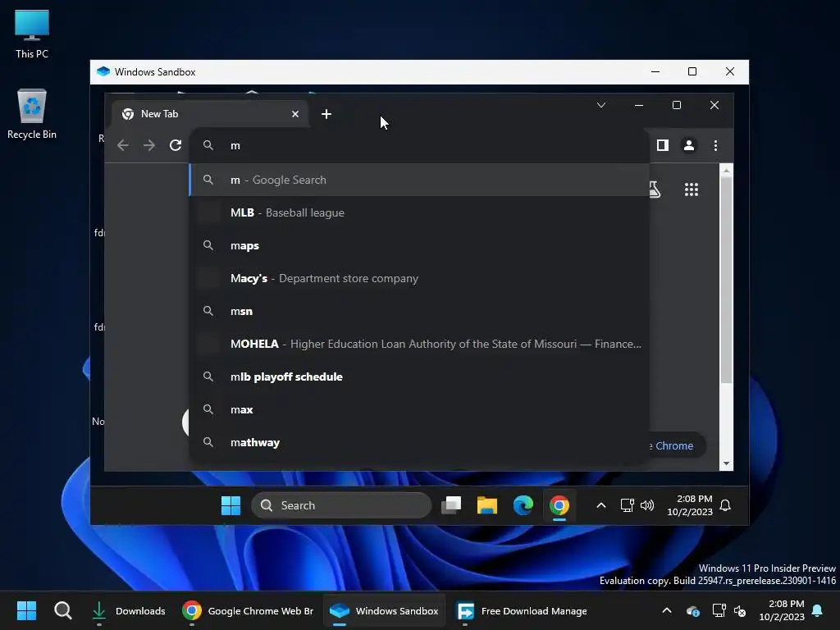Close the New Tab tab
This screenshot has width=840, height=630.
pyautogui.click(x=295, y=114)
